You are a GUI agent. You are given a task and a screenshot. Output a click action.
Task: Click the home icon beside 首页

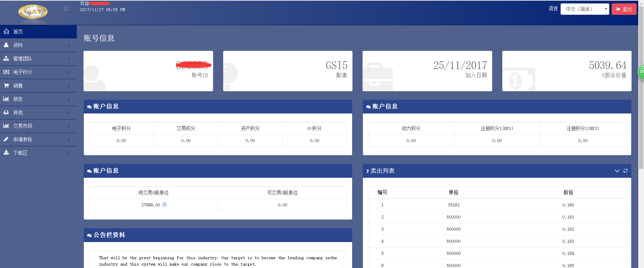point(6,31)
